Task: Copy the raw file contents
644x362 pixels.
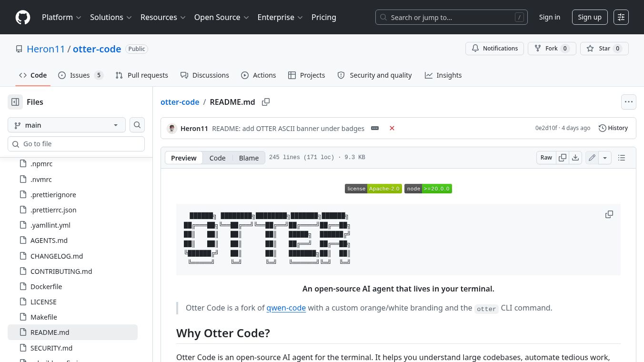Action: pos(563,158)
